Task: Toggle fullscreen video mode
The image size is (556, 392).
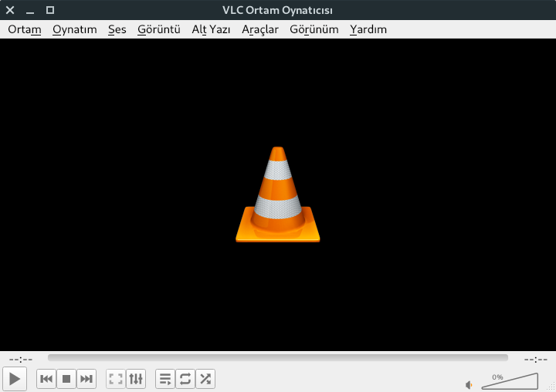Action: (116, 379)
